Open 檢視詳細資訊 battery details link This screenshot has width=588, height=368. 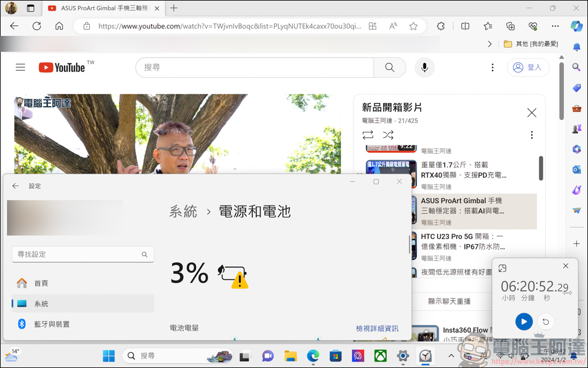[377, 328]
